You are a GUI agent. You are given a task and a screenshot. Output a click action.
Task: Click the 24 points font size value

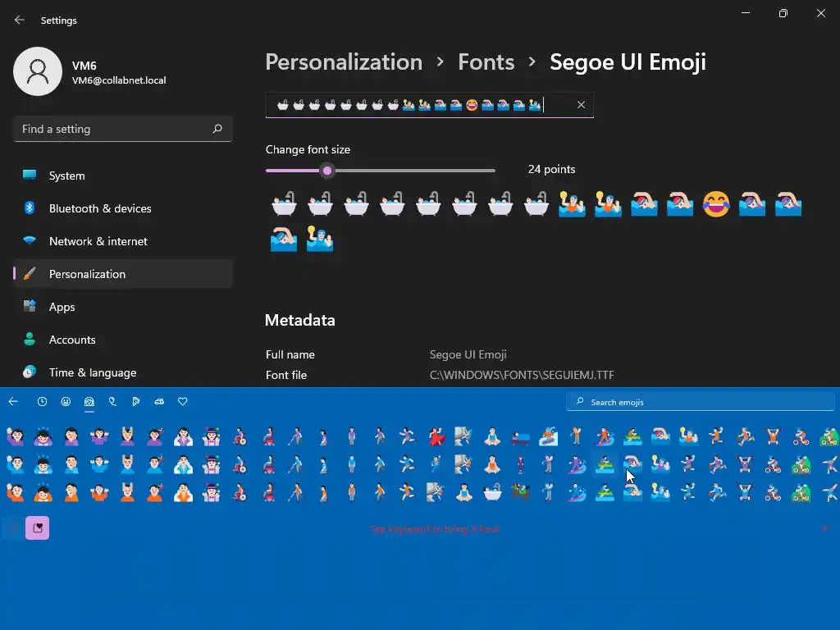pos(551,169)
